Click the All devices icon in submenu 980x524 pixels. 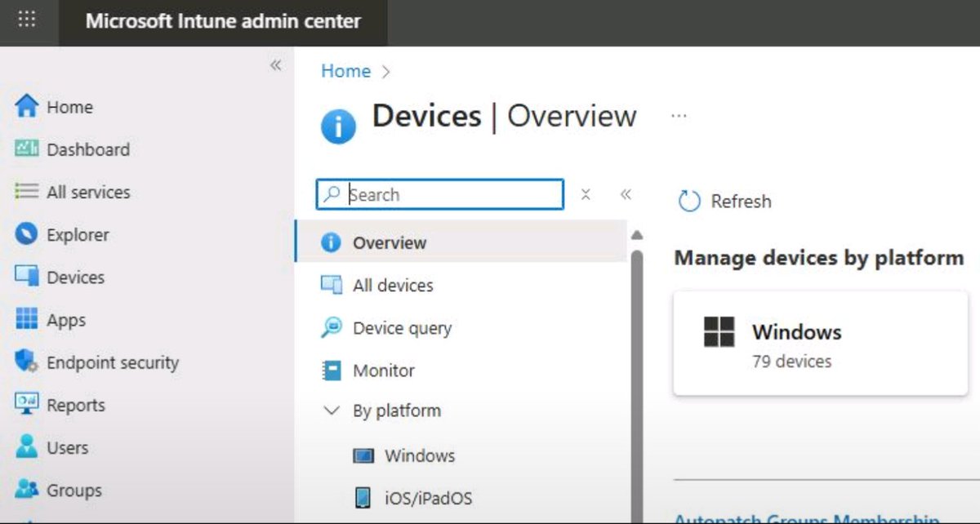pos(331,285)
